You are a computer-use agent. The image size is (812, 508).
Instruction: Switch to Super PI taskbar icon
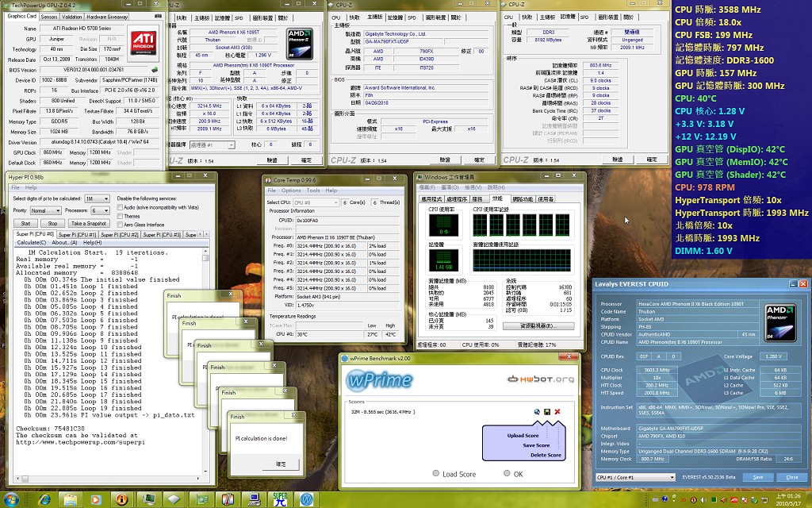tap(280, 500)
